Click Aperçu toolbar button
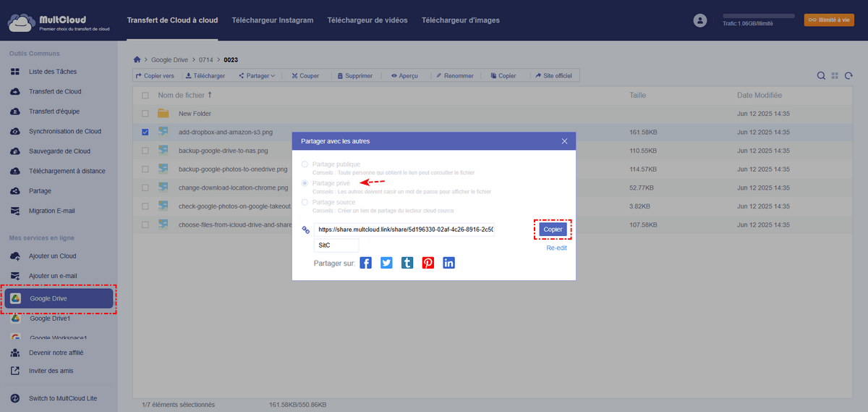This screenshot has height=412, width=868. pyautogui.click(x=405, y=75)
